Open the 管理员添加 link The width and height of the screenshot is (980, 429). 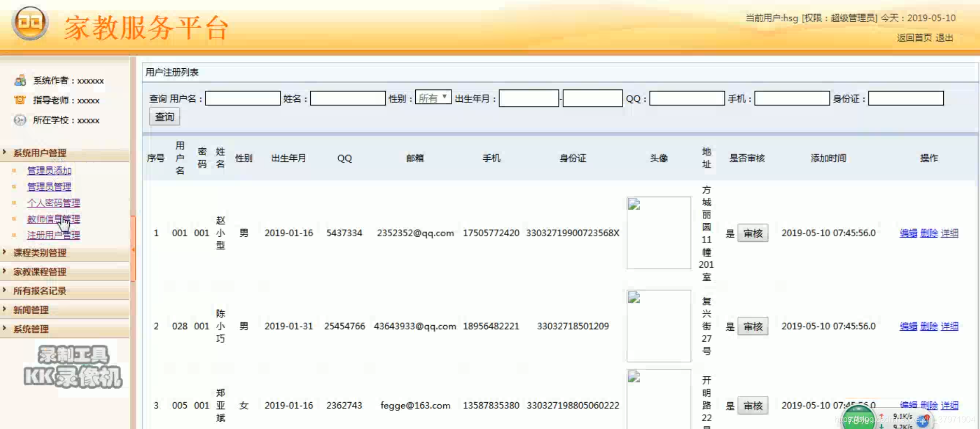tap(49, 171)
